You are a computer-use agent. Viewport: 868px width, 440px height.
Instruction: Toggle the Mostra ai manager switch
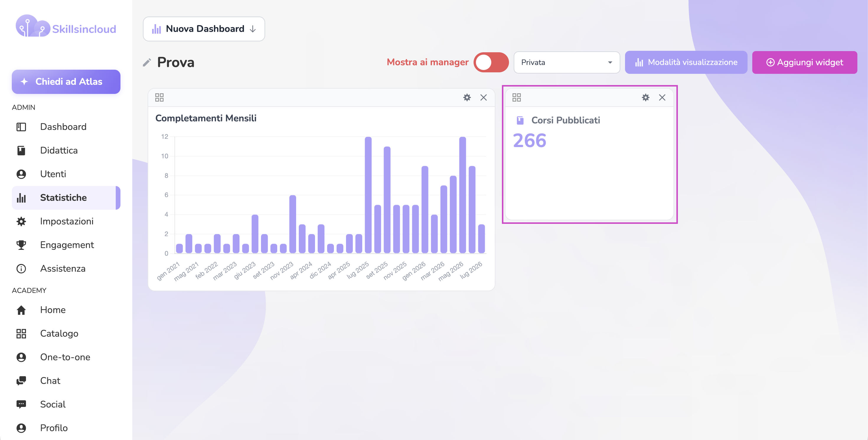pyautogui.click(x=491, y=62)
